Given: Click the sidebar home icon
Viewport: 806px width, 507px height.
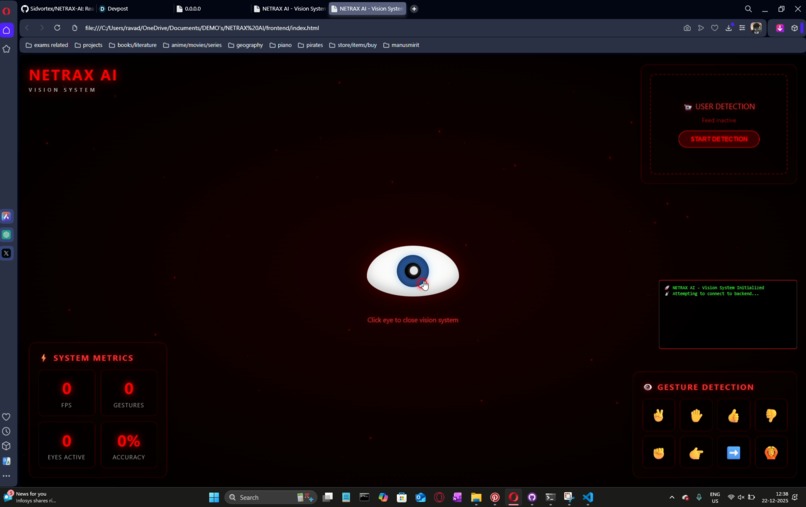Looking at the screenshot, I should tap(6, 30).
